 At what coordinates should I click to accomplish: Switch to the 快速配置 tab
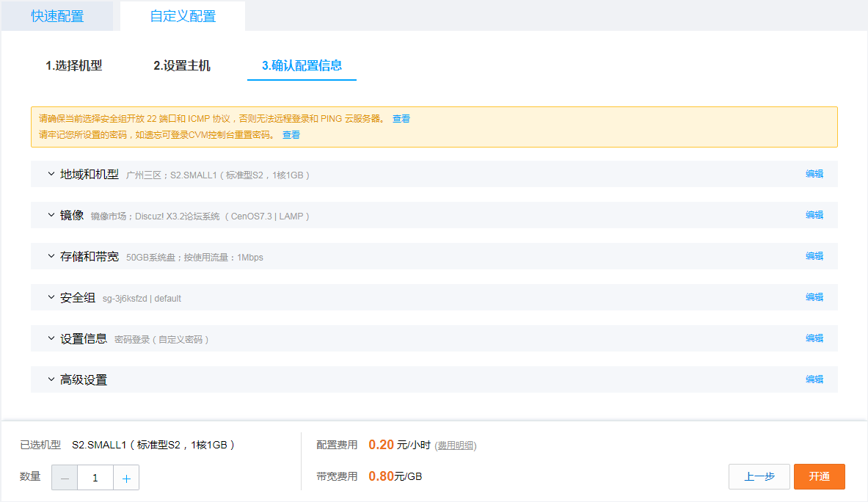click(x=57, y=16)
